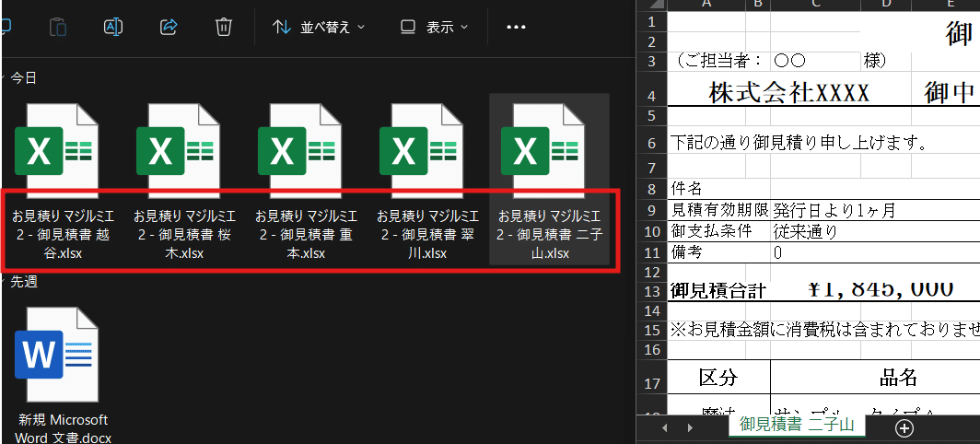Click file name ending 重本.xlsx
Image resolution: width=980 pixels, height=444 pixels.
click(306, 235)
